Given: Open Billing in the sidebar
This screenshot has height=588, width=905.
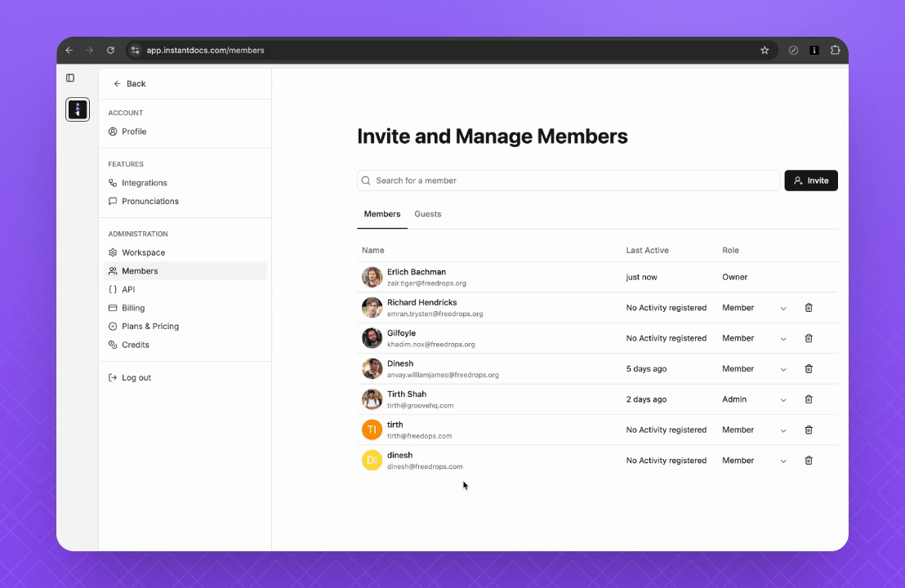Looking at the screenshot, I should [x=185, y=308].
